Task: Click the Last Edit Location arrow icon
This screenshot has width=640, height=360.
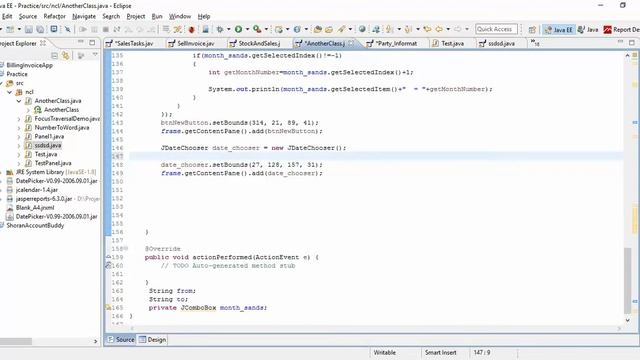Action: point(427,29)
